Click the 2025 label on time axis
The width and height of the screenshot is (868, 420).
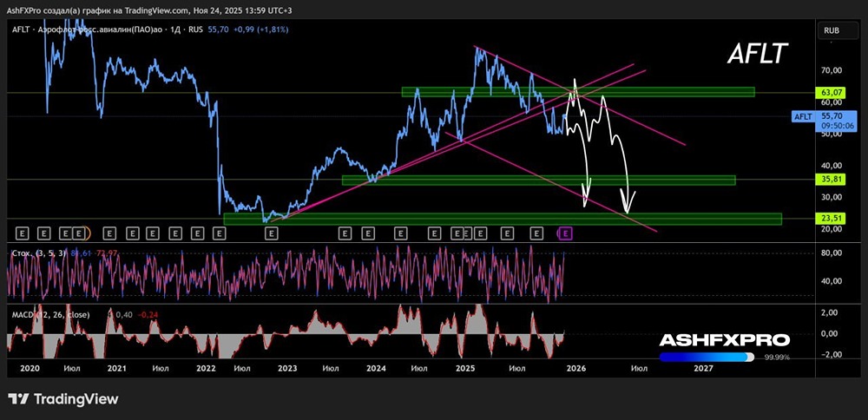coord(466,368)
